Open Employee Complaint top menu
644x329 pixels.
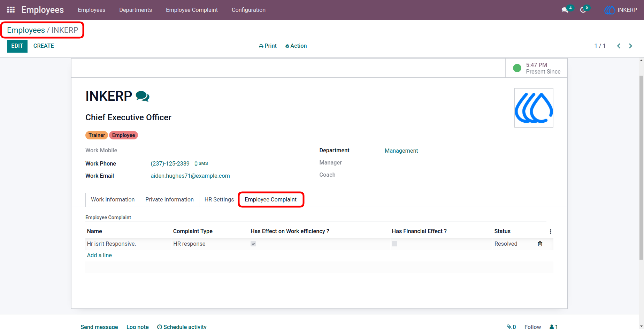click(x=192, y=10)
